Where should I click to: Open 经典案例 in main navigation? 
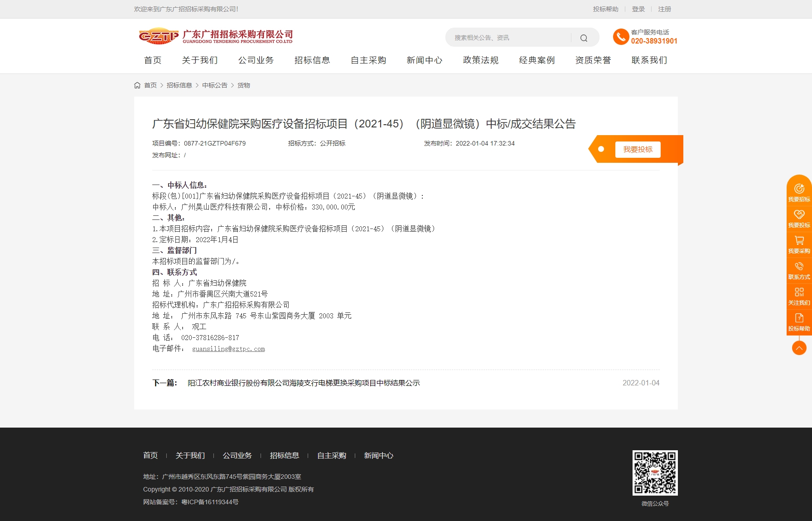[537, 60]
